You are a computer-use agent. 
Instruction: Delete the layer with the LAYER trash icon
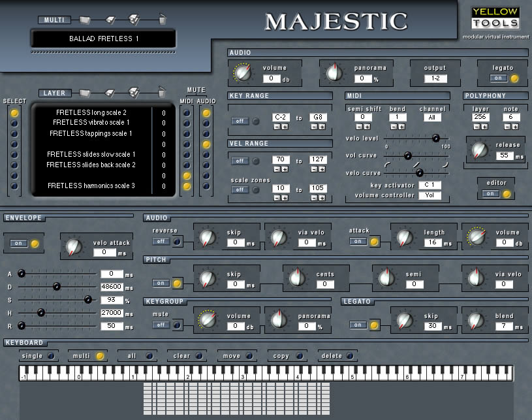tap(162, 92)
